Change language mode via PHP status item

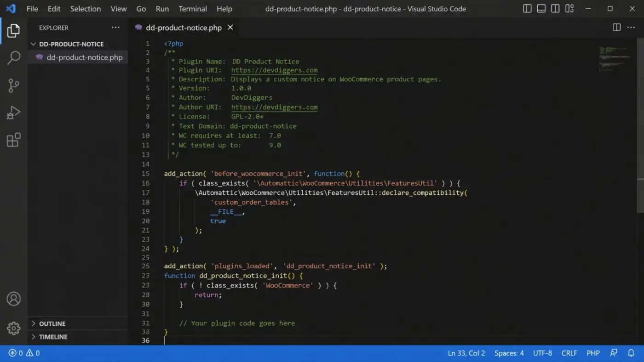tap(593, 353)
